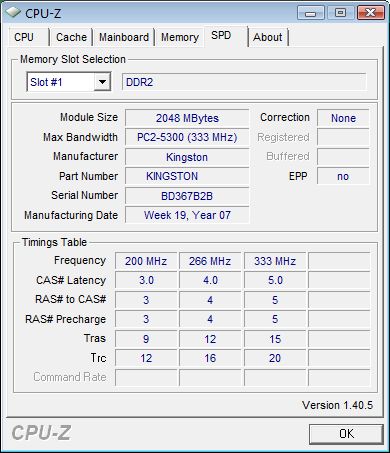Viewport: 390px width, 453px height.
Task: Click CAS# Latency value 4.0
Action: pyautogui.click(x=210, y=280)
